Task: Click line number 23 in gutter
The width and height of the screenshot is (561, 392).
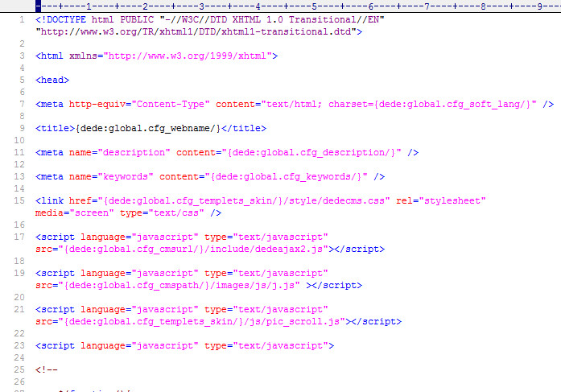Action: click(19, 345)
